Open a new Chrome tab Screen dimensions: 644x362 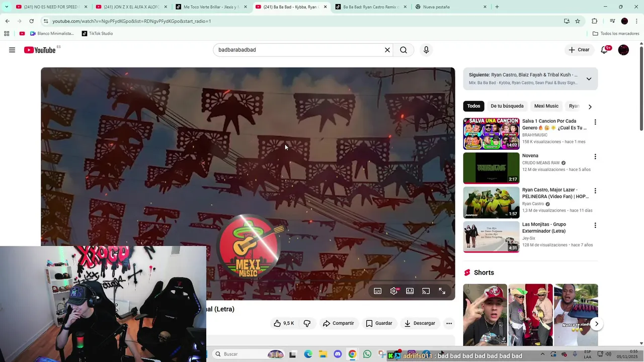click(x=497, y=7)
